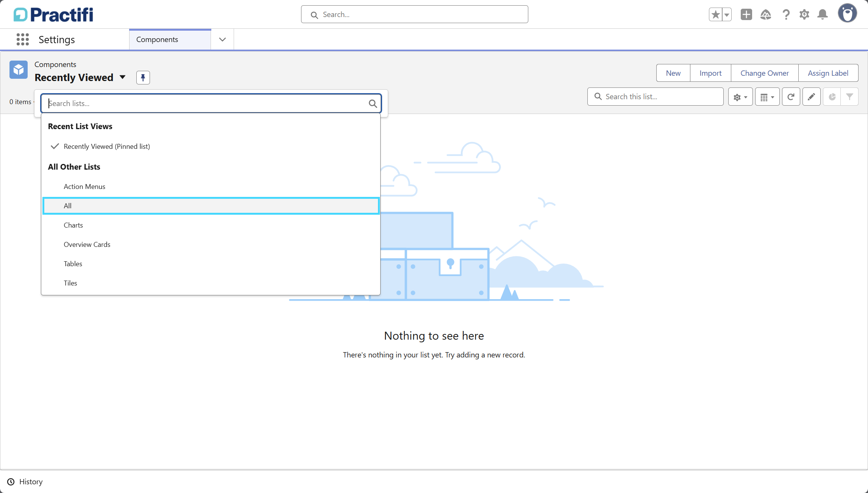Click the Practifi logo
The height and width of the screenshot is (493, 868).
(x=53, y=15)
